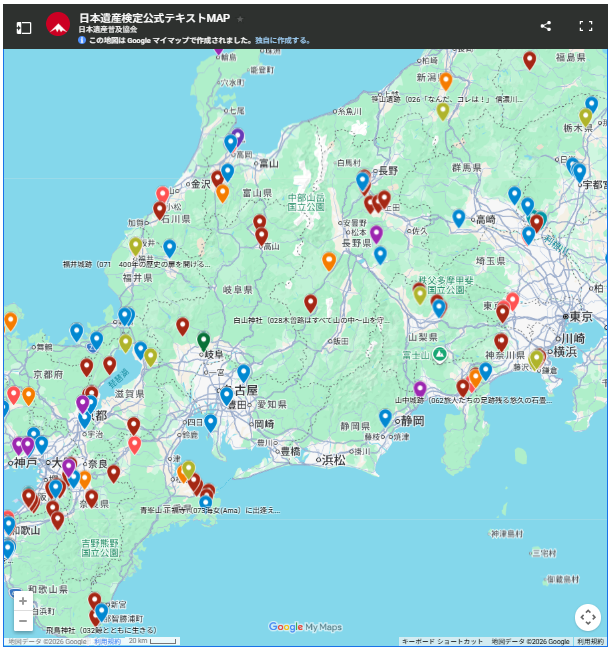Click the Google My Maps logo
The width and height of the screenshot is (611, 651).
tap(305, 627)
